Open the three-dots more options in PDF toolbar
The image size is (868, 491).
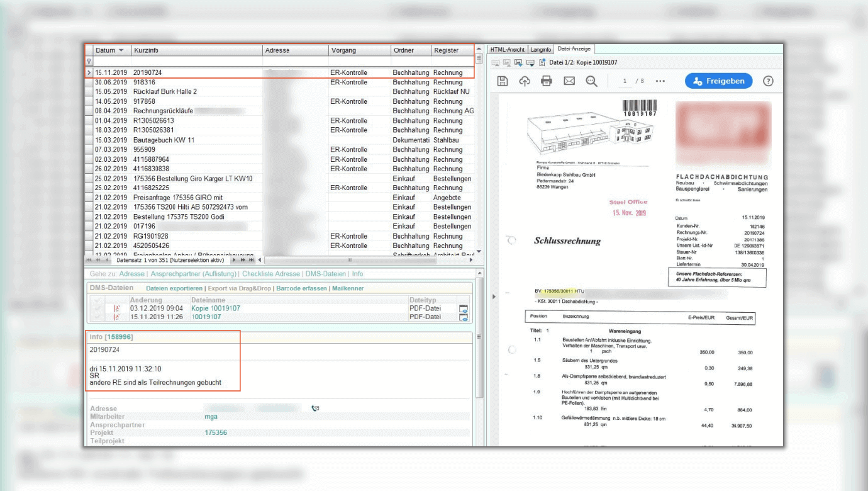(x=660, y=81)
